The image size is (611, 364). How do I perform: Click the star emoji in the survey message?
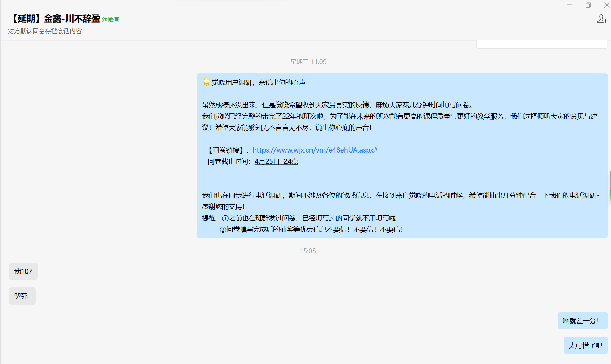[x=206, y=82]
